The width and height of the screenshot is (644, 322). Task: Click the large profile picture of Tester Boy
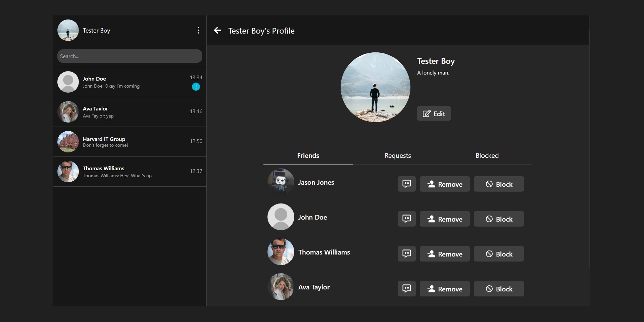pos(376,87)
